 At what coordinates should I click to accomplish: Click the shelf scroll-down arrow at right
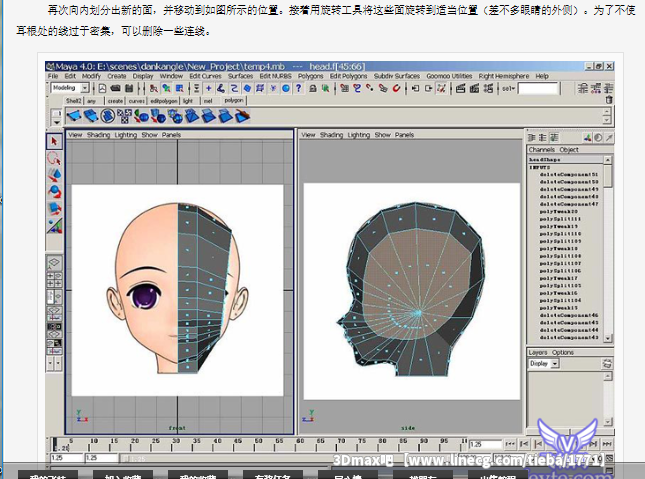[607, 120]
